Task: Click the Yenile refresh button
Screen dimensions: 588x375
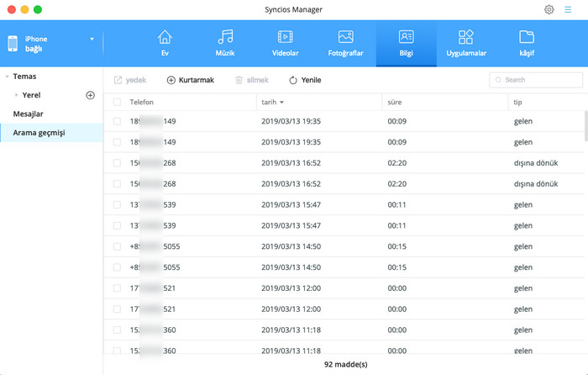Action: (x=305, y=80)
